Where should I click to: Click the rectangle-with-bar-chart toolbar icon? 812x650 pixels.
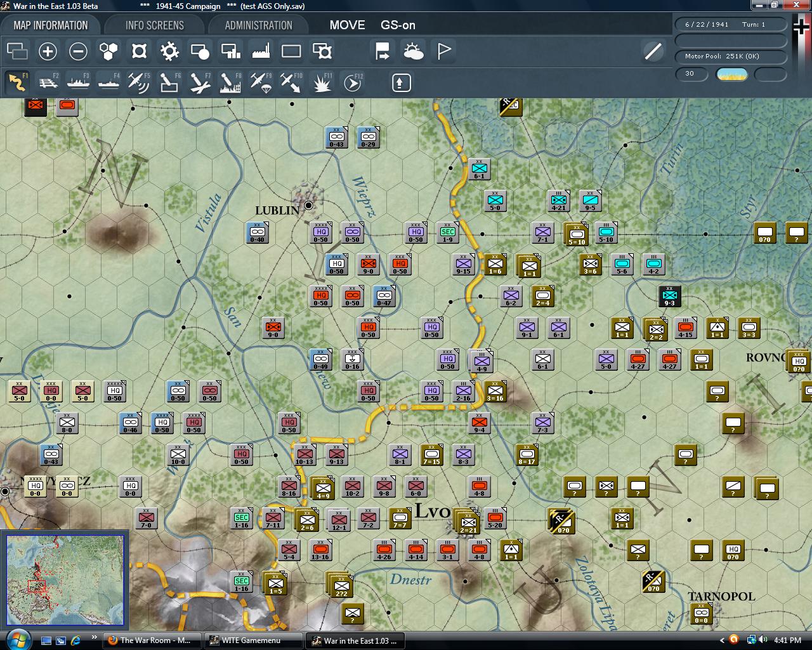pyautogui.click(x=230, y=51)
